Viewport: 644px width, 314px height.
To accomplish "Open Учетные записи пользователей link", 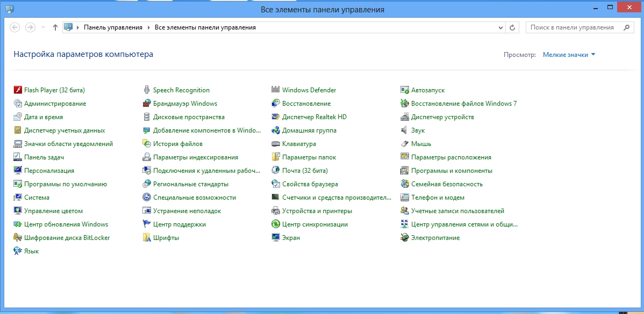I will pyautogui.click(x=458, y=211).
